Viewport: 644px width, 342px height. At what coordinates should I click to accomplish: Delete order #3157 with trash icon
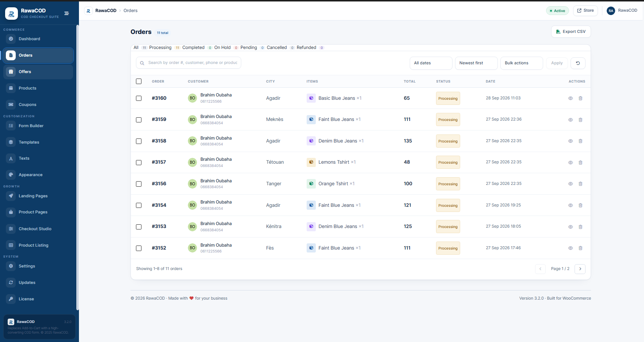pos(580,163)
